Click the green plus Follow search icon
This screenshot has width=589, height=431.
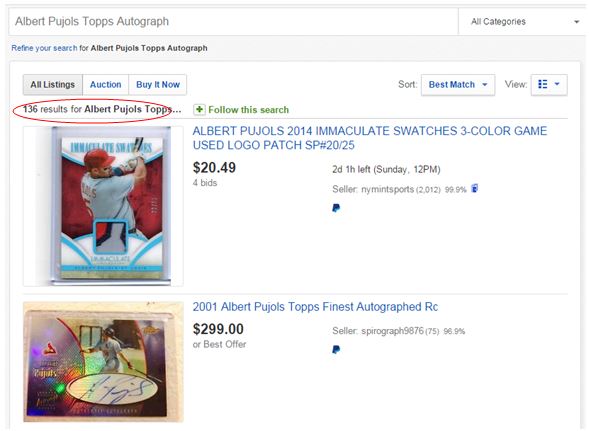point(199,110)
